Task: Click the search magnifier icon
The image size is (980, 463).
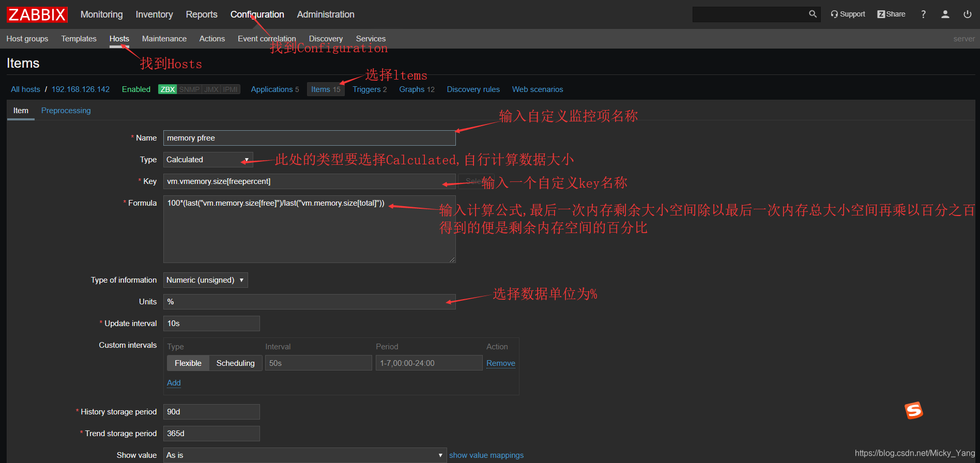Action: pos(813,14)
